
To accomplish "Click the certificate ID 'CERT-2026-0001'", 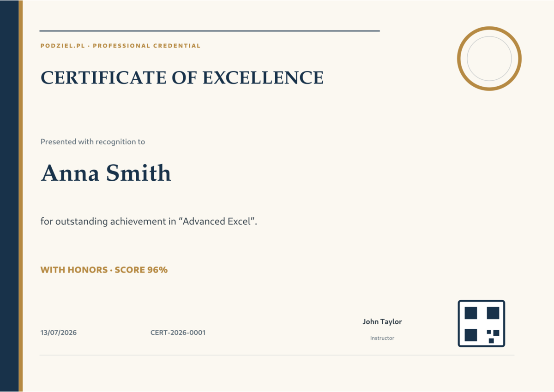I will (178, 333).
